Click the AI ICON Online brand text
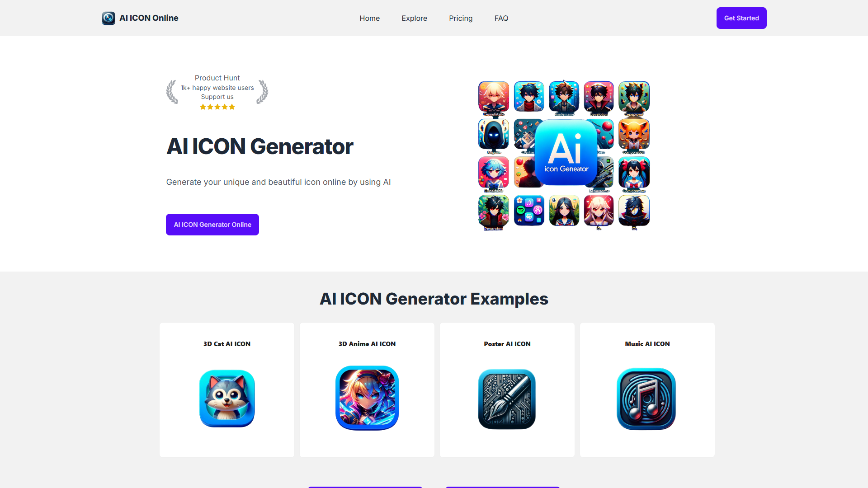This screenshot has height=488, width=868. (x=149, y=18)
